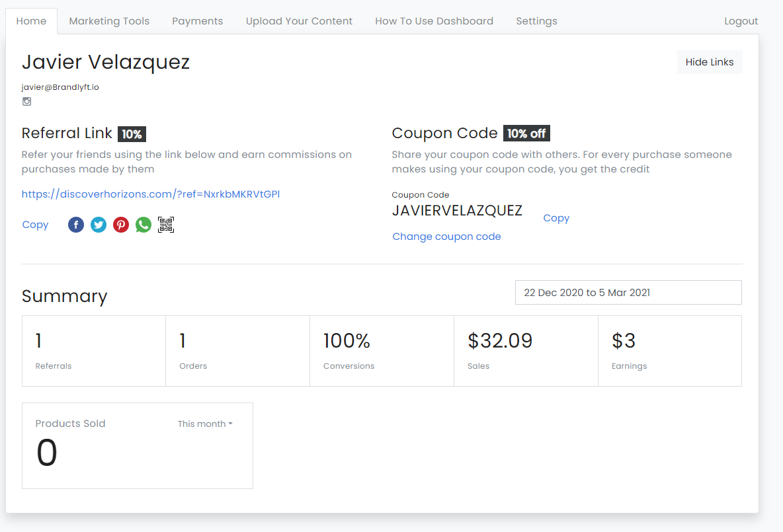Share referral link on Twitter
The image size is (783, 532).
tap(99, 225)
